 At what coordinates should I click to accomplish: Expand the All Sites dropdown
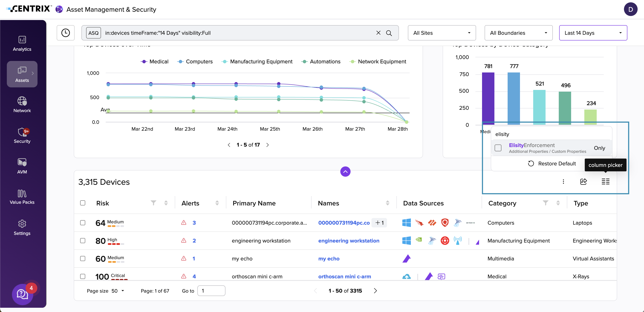(442, 33)
